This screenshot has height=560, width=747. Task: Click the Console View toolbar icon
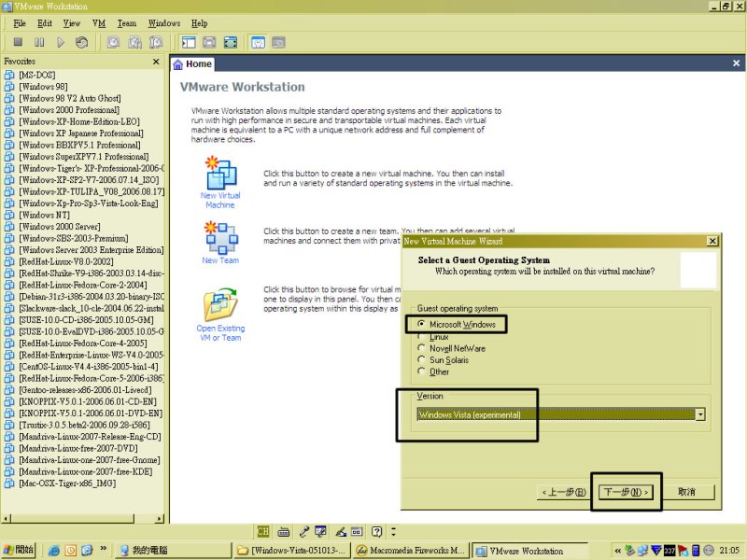278,42
